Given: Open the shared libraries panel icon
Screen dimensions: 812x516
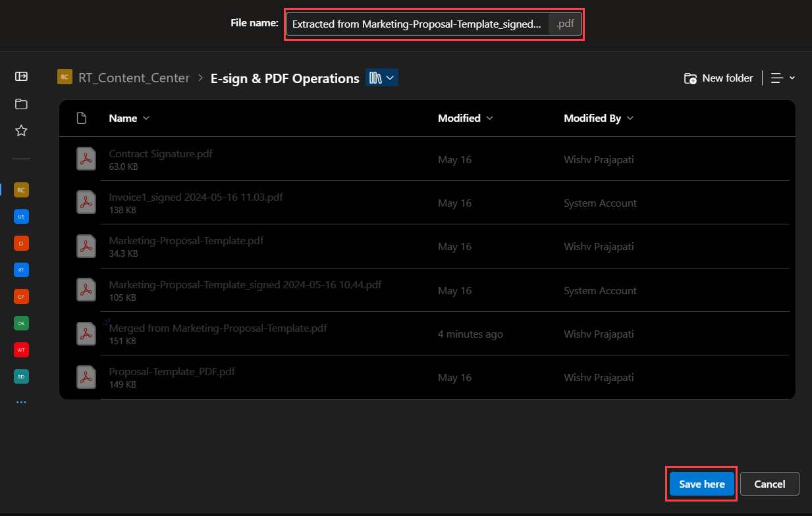Looking at the screenshot, I should pyautogui.click(x=21, y=76).
